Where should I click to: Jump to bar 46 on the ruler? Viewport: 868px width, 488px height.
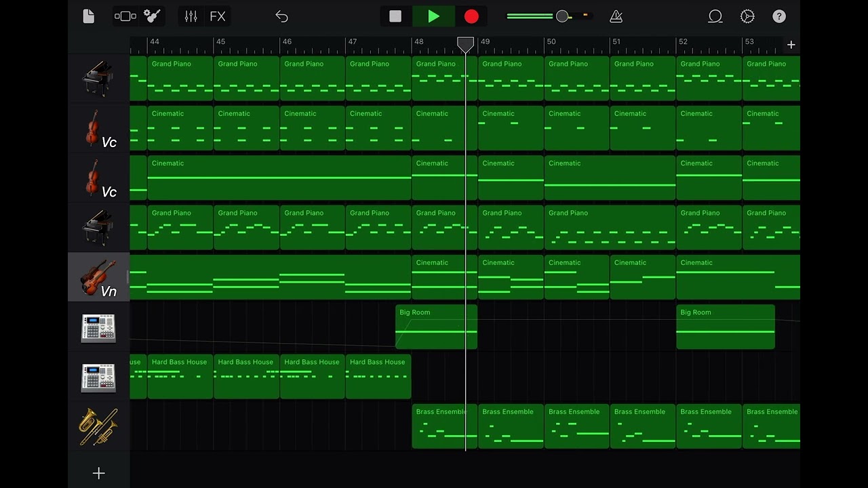click(287, 42)
